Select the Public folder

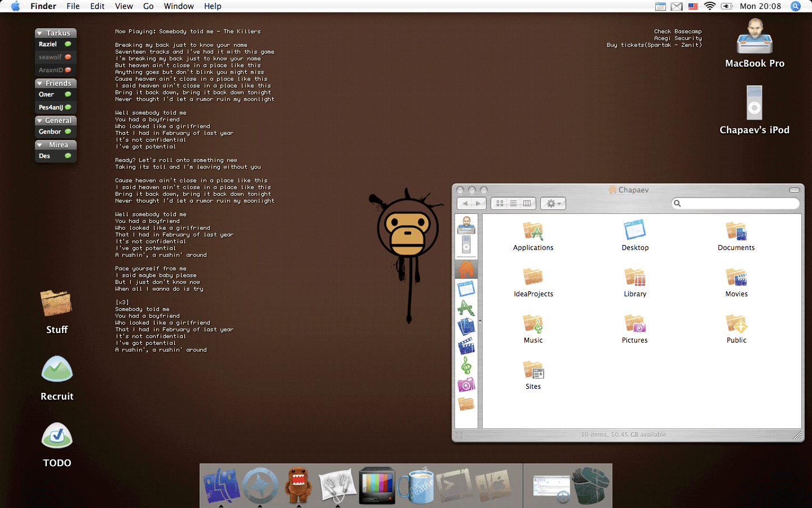pyautogui.click(x=736, y=329)
